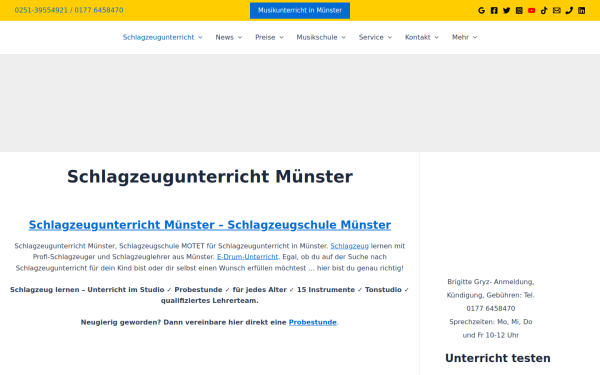Click the Brigitte Gryz- Anmeldung text
The width and height of the screenshot is (600, 375).
[x=491, y=282]
